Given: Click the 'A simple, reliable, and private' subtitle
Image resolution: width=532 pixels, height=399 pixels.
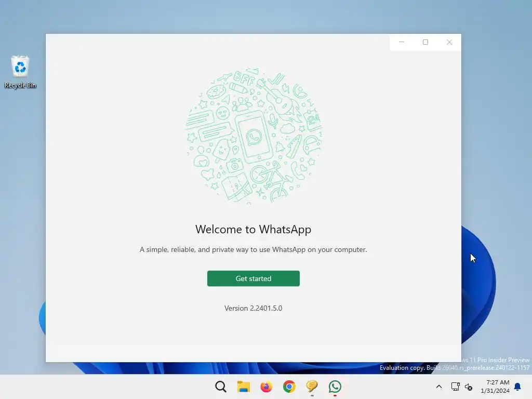Looking at the screenshot, I should click(x=254, y=249).
